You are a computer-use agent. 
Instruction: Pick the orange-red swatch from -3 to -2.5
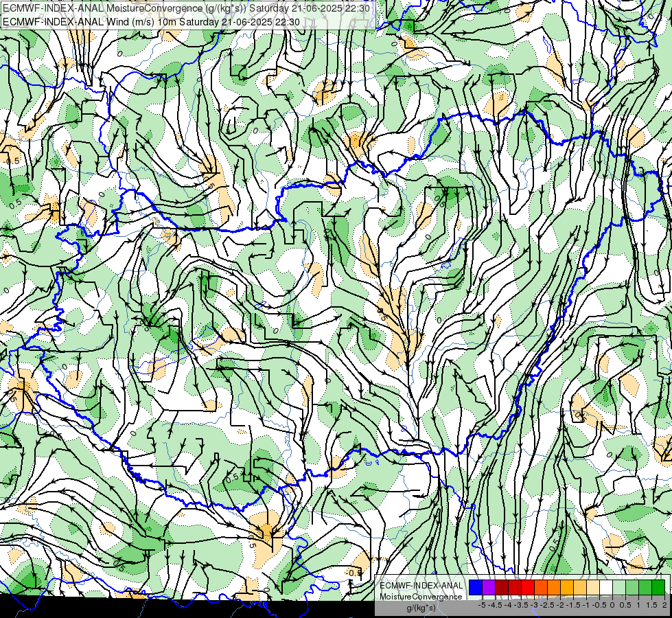coord(541,587)
